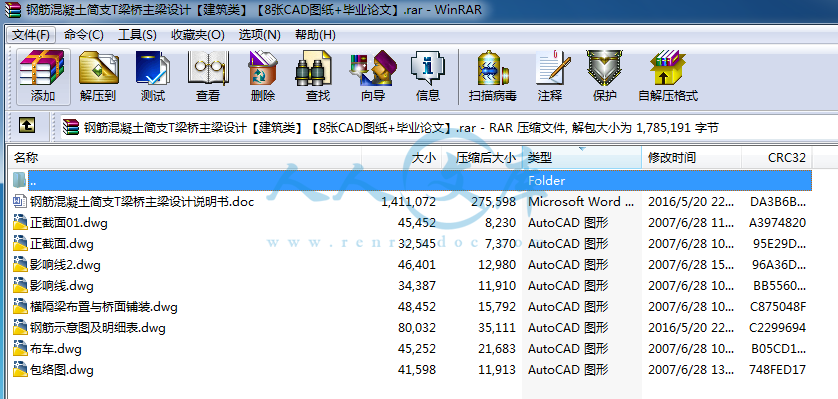The image size is (838, 399).
Task: Sort by the 压缩后大小 column header
Action: point(482,158)
